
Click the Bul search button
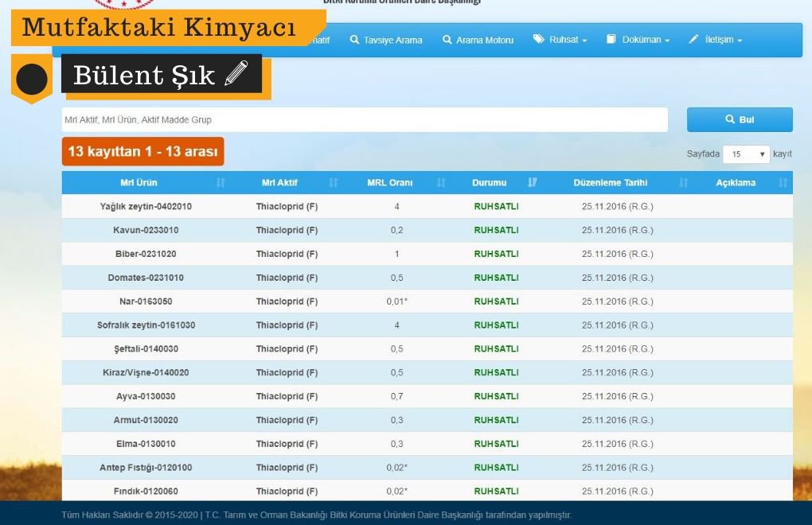point(740,119)
